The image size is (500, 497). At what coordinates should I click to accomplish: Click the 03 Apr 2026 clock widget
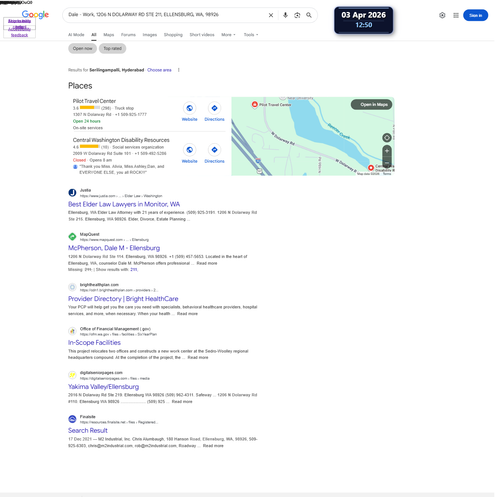coord(363,20)
